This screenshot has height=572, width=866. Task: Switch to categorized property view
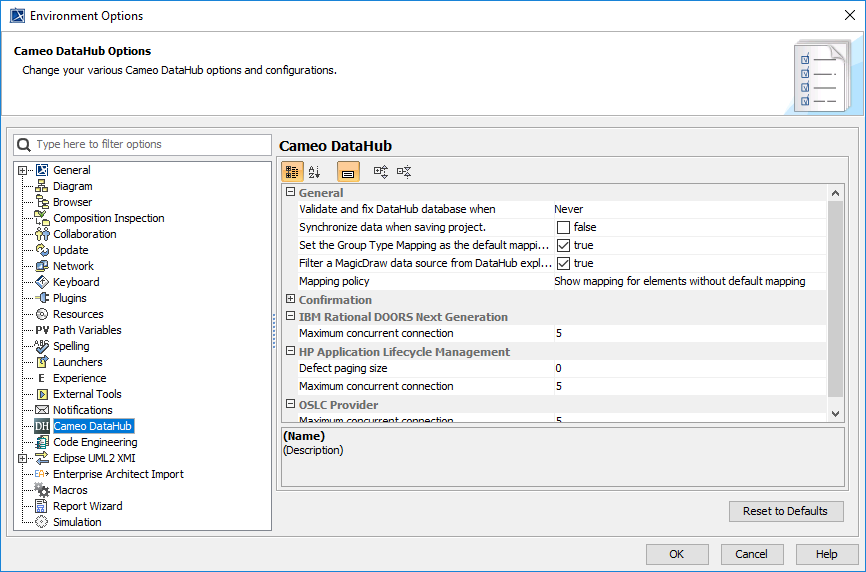click(292, 172)
